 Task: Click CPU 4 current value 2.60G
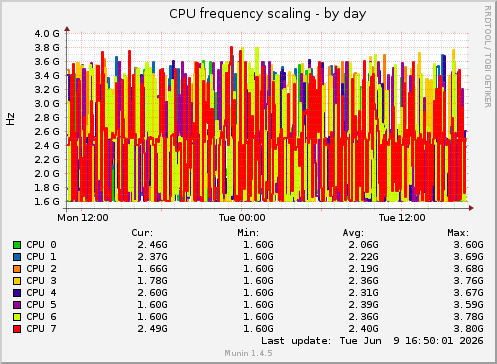pyautogui.click(x=152, y=293)
